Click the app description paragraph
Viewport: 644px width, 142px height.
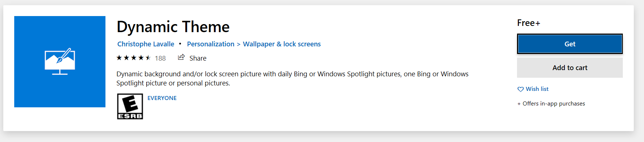pos(292,78)
